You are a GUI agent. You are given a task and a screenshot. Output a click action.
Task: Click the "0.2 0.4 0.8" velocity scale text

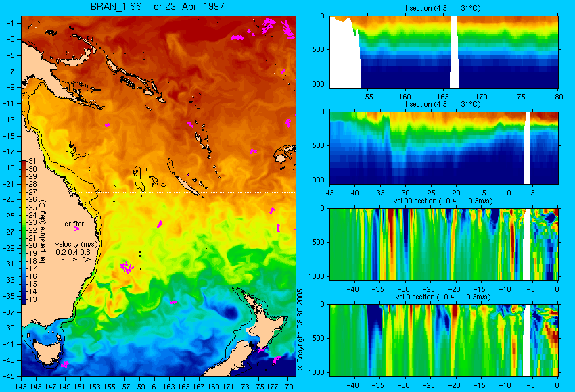click(73, 252)
